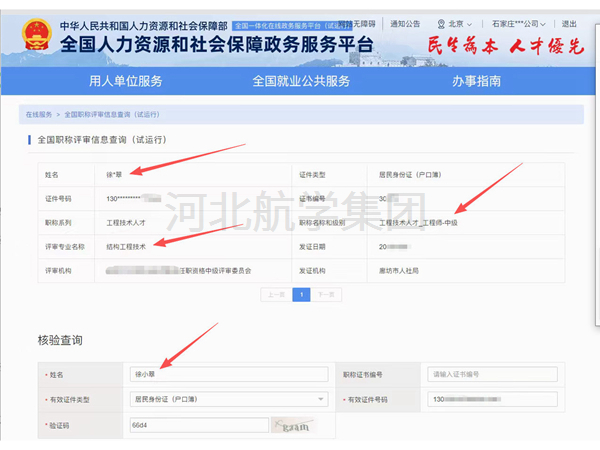Click the 居民身份证（户口簿） result cell
The image size is (600, 450).
410,175
